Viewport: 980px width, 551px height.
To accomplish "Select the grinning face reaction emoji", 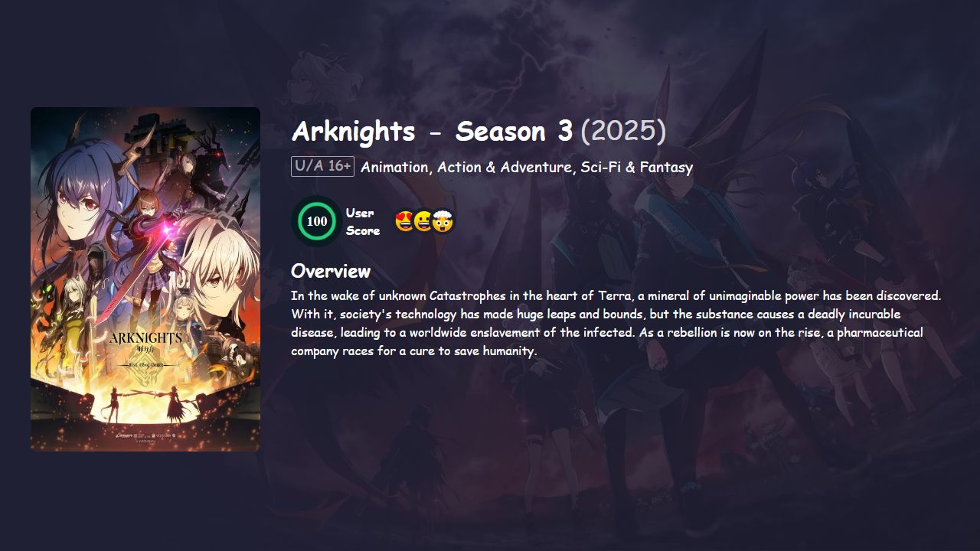I will [x=423, y=222].
